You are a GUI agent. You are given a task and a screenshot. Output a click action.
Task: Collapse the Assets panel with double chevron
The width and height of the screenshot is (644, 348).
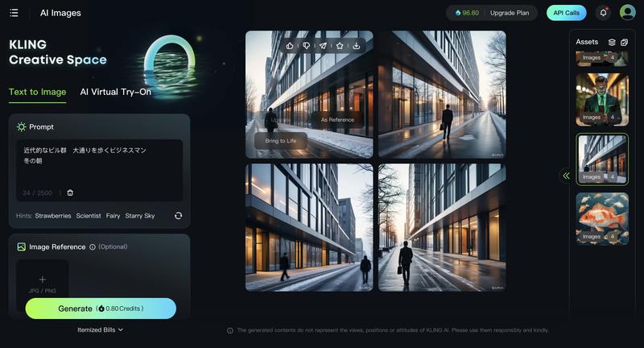tap(567, 176)
